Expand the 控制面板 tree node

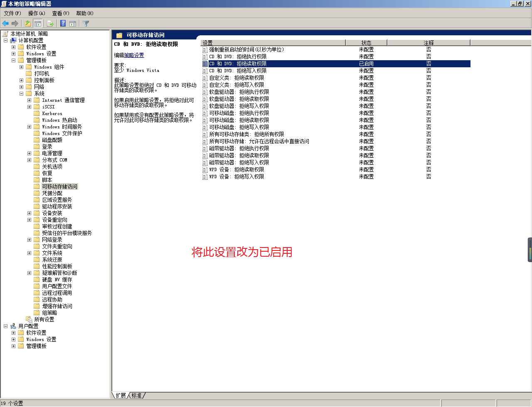coord(21,80)
